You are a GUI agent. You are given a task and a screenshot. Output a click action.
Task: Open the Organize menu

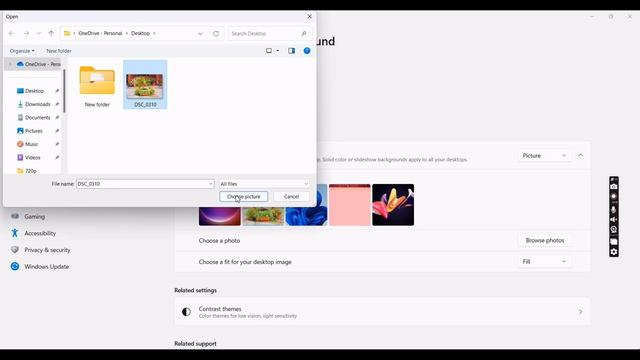coord(22,51)
